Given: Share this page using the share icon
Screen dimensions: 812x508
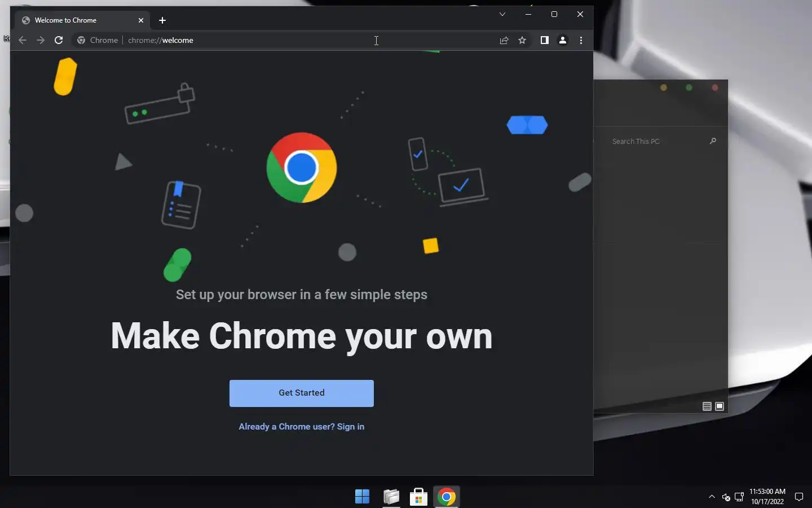Looking at the screenshot, I should click(x=504, y=40).
